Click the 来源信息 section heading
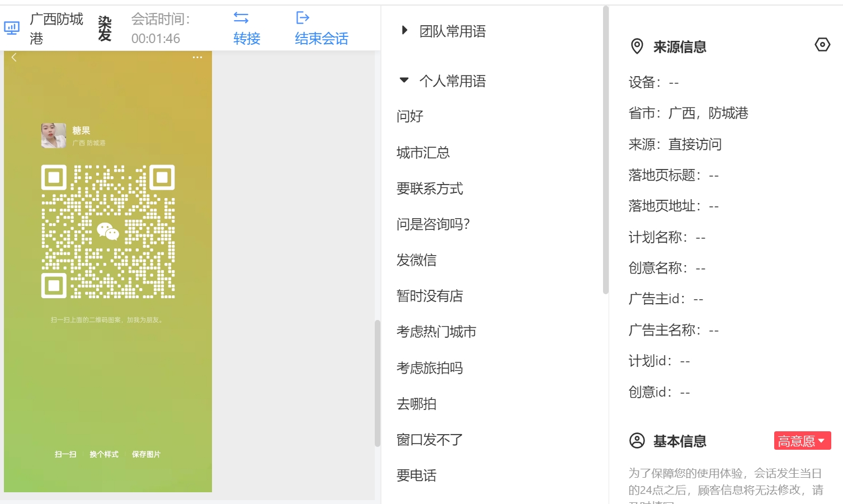Viewport: 843px width, 504px height. click(x=680, y=47)
